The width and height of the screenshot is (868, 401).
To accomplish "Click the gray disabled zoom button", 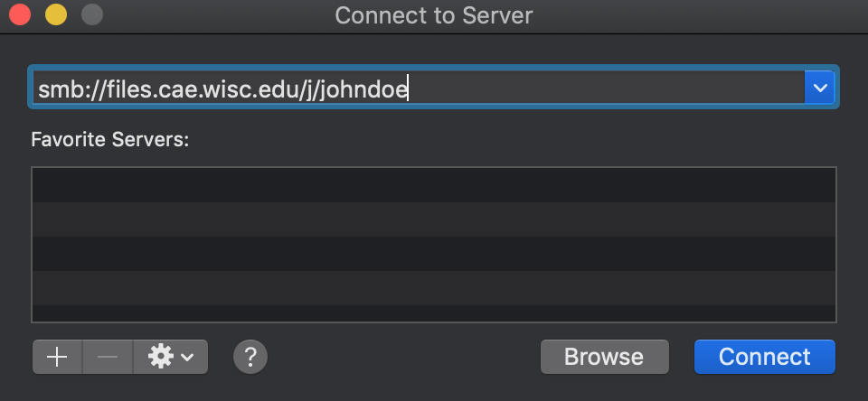I will (x=92, y=15).
